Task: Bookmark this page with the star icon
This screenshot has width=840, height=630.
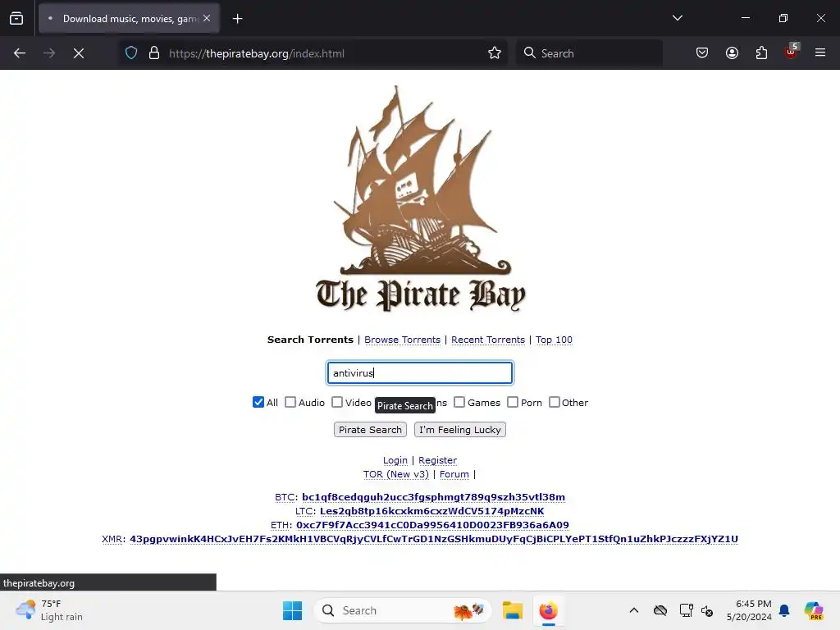Action: point(495,53)
